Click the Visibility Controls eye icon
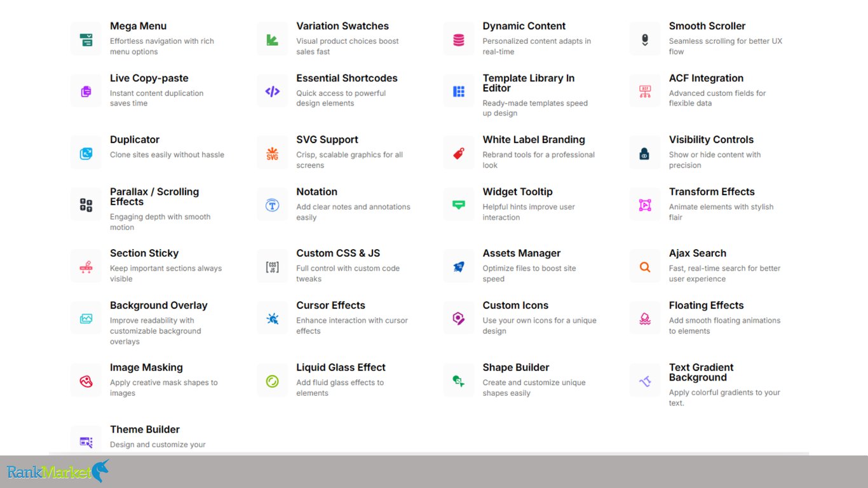 (645, 153)
